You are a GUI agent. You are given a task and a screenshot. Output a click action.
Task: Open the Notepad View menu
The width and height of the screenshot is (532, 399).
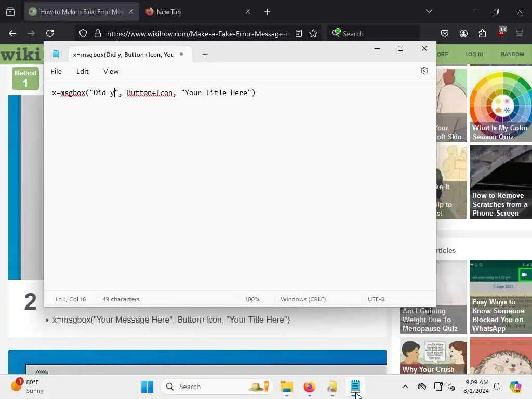click(111, 71)
